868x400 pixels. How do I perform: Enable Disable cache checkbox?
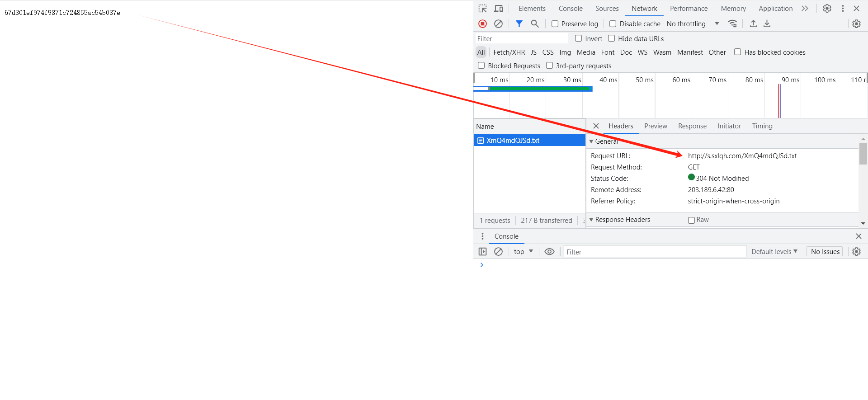coord(613,24)
